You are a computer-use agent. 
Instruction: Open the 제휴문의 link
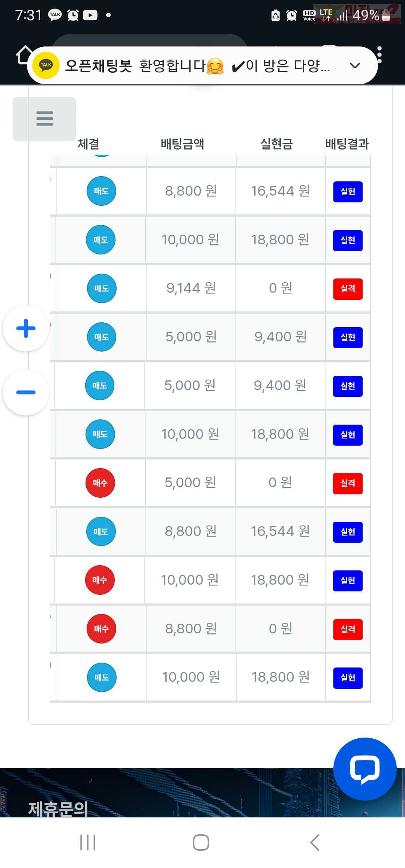(58, 808)
